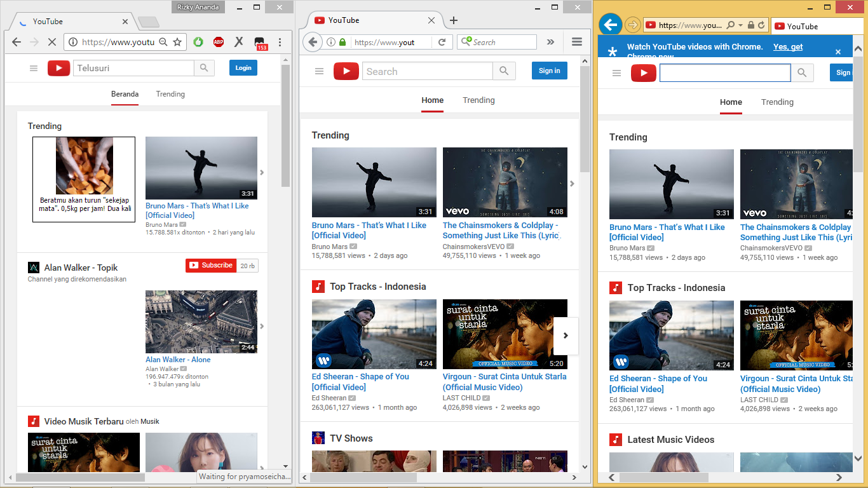The width and height of the screenshot is (868, 488).
Task: View site information icon in Chrome's address bar
Action: [73, 42]
